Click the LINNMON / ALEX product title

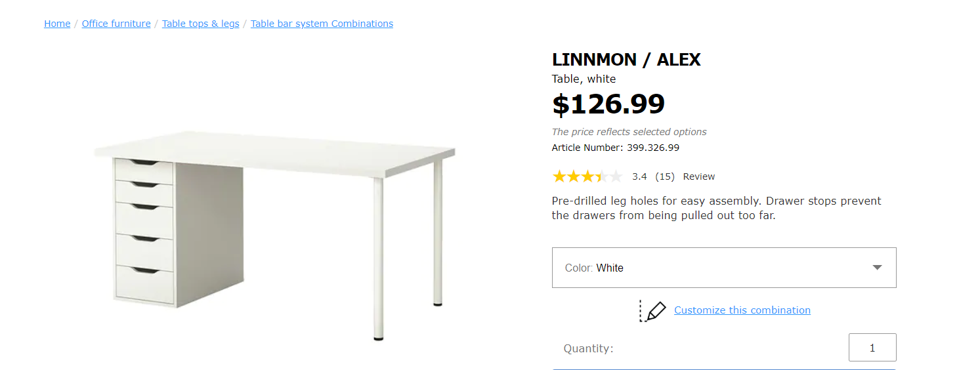click(x=626, y=60)
